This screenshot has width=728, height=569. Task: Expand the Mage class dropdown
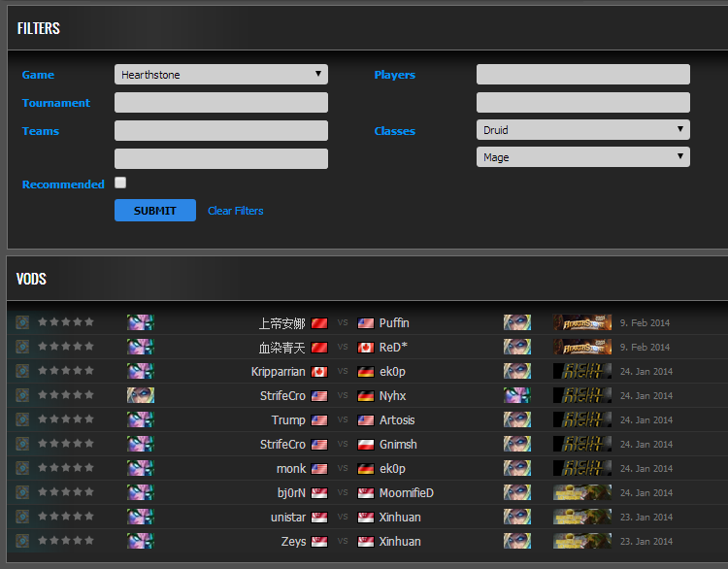pos(582,157)
